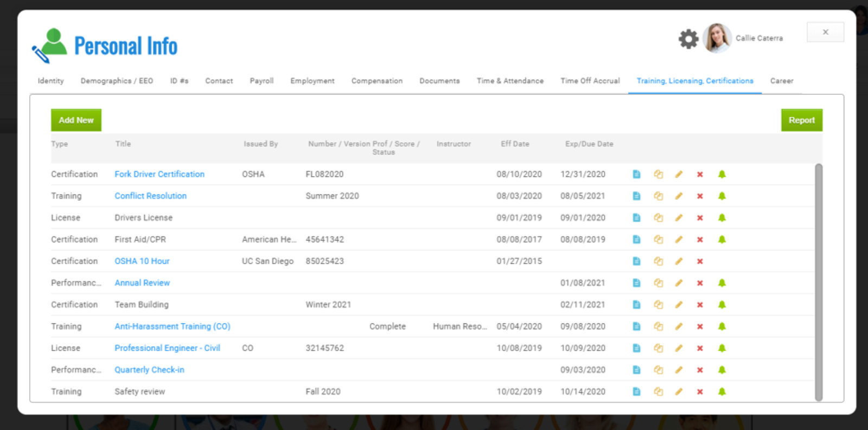Viewport: 868px width, 430px height.
Task: Select the Compensation tab
Action: click(377, 81)
